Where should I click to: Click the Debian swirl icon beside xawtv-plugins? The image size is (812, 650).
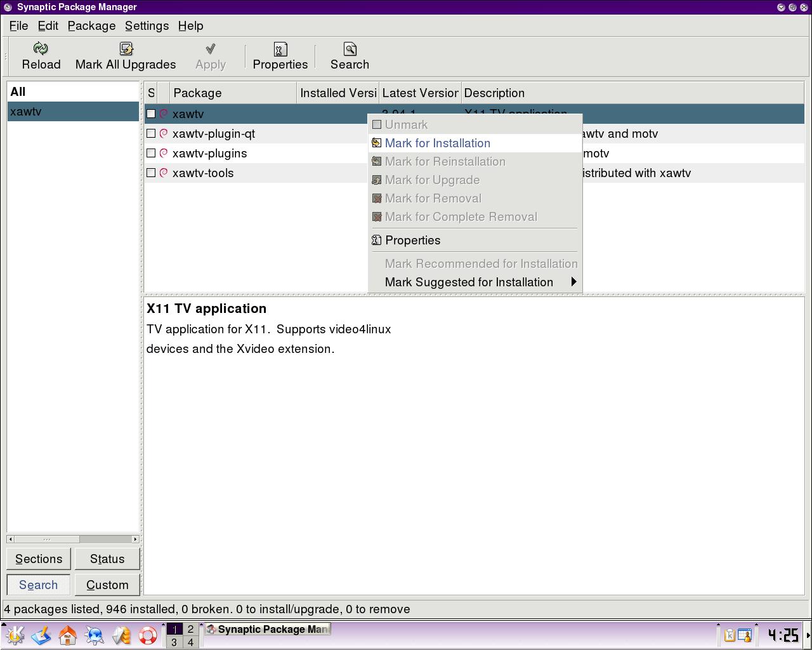(x=164, y=153)
